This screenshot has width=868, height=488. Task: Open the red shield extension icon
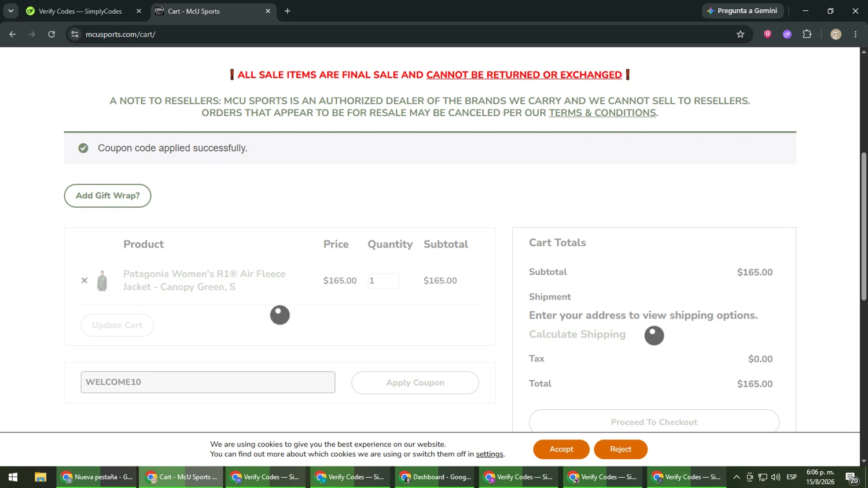point(768,34)
